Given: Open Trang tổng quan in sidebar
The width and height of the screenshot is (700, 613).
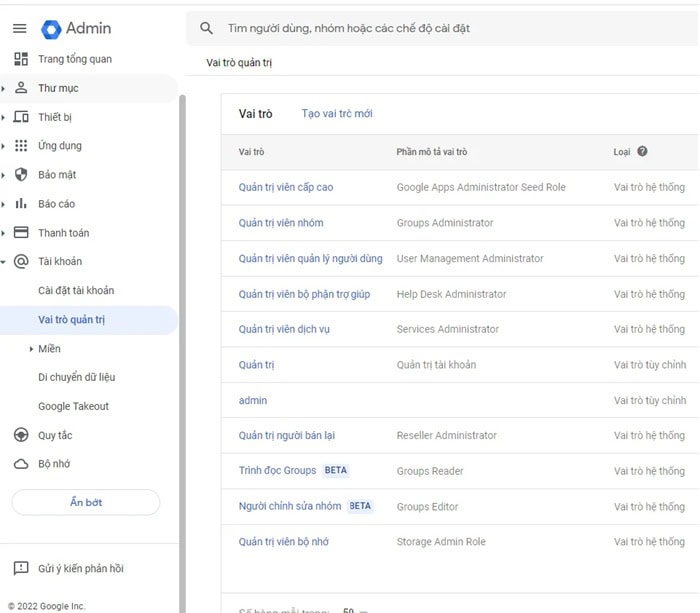Looking at the screenshot, I should click(x=75, y=59).
